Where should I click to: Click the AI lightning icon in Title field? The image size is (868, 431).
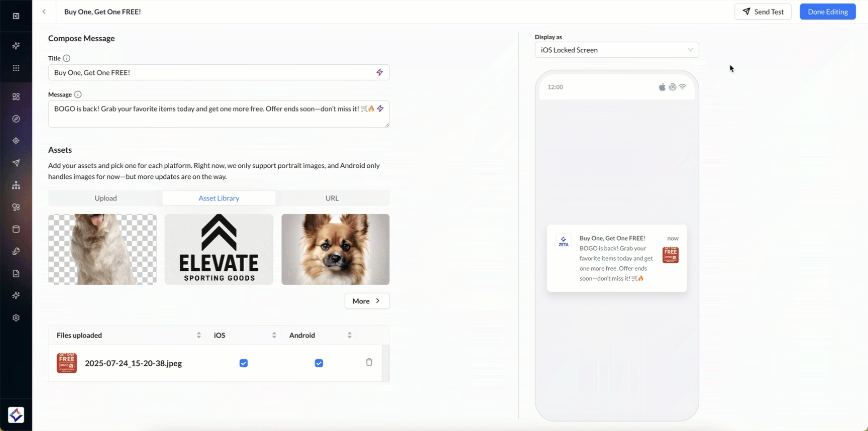[x=380, y=72]
